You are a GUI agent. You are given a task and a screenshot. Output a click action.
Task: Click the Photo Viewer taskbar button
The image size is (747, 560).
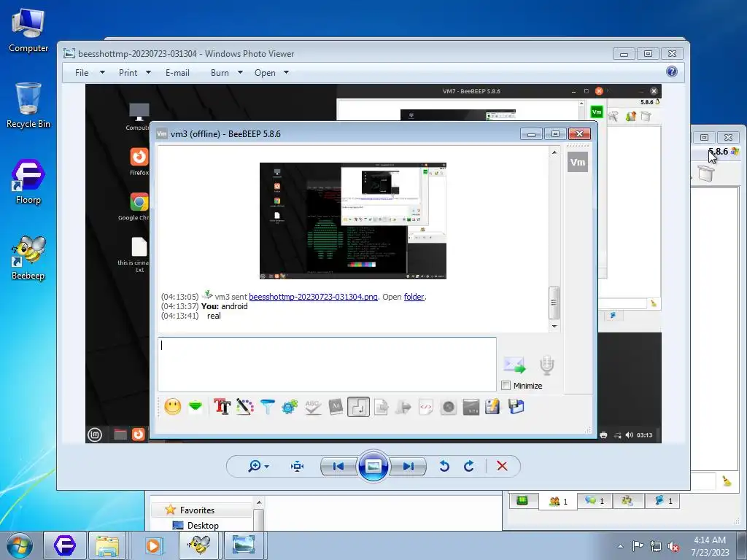pyautogui.click(x=244, y=545)
